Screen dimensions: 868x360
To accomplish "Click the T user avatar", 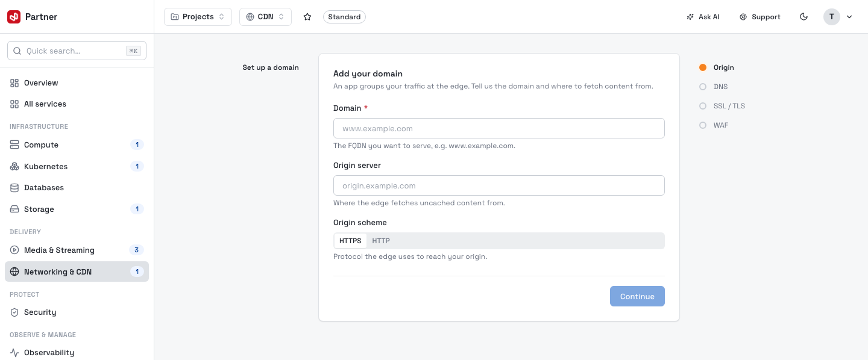I will tap(832, 17).
